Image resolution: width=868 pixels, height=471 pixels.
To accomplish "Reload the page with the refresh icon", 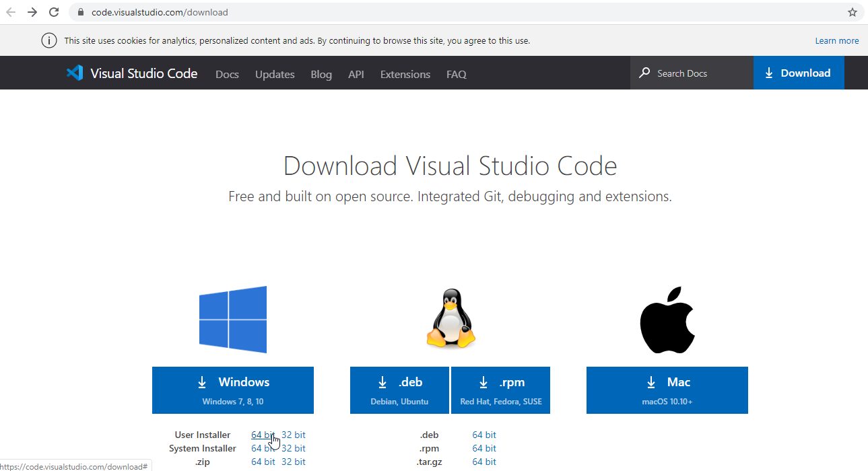I will (x=54, y=12).
